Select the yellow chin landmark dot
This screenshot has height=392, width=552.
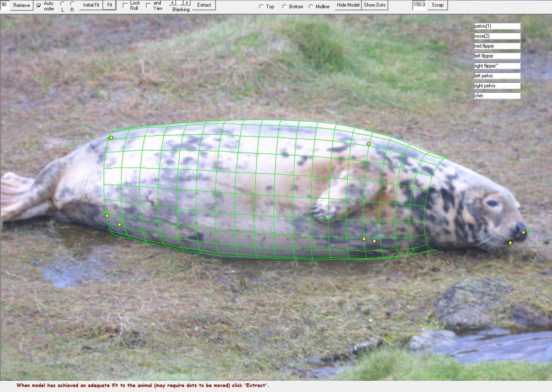[x=510, y=243]
